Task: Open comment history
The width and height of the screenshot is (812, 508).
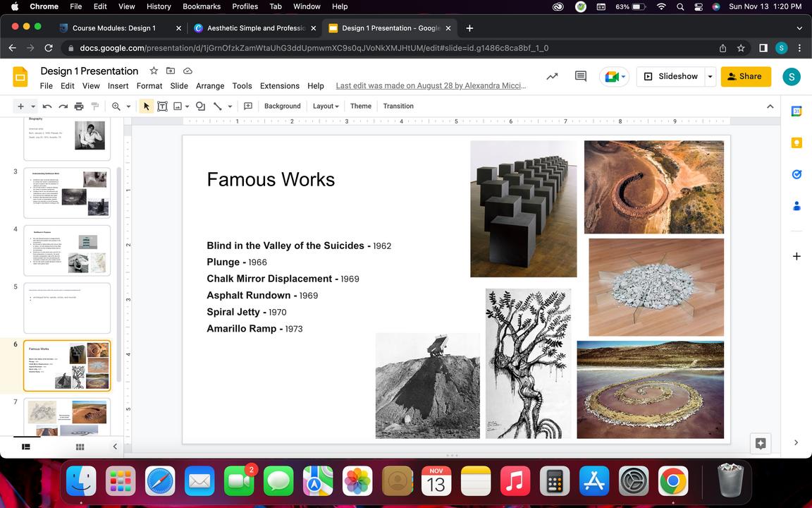Action: click(581, 76)
